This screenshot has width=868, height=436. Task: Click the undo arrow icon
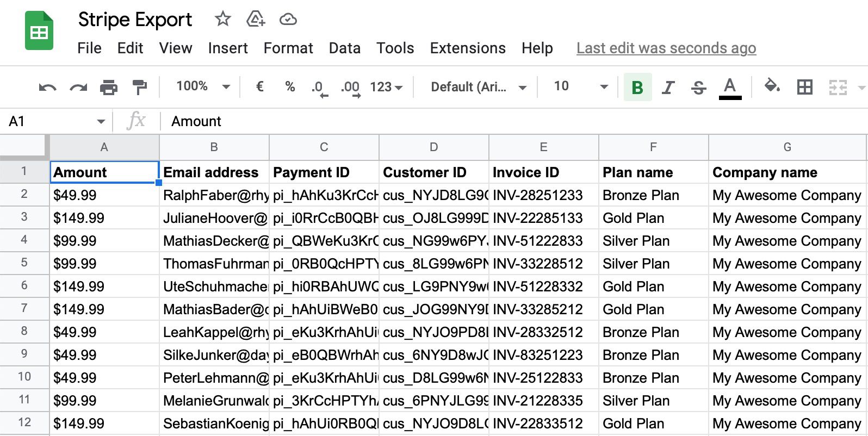coord(47,87)
